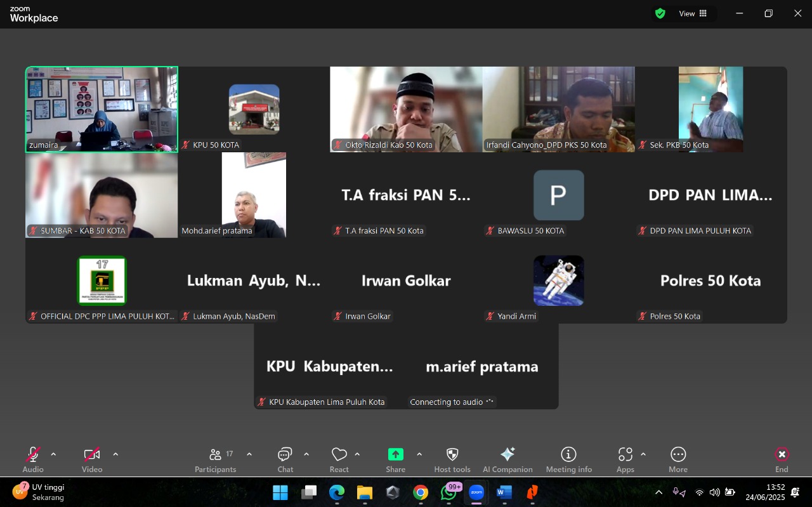
Task: Unmute microphone with the Audio button
Action: click(33, 454)
